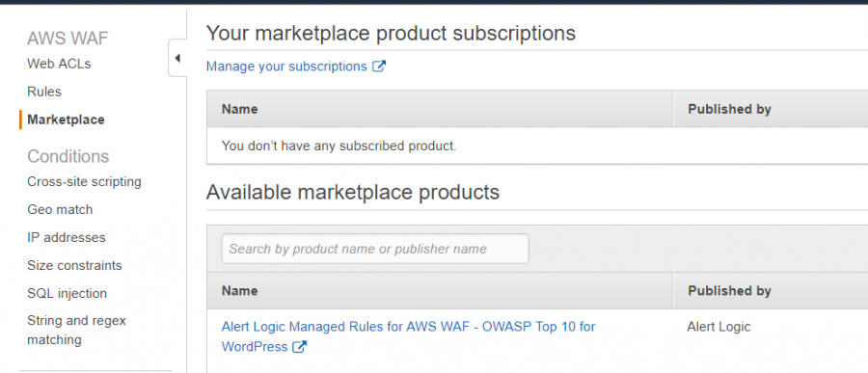Screen dimensions: 868x373
Task: Open IP addresses conditions
Action: tap(67, 237)
